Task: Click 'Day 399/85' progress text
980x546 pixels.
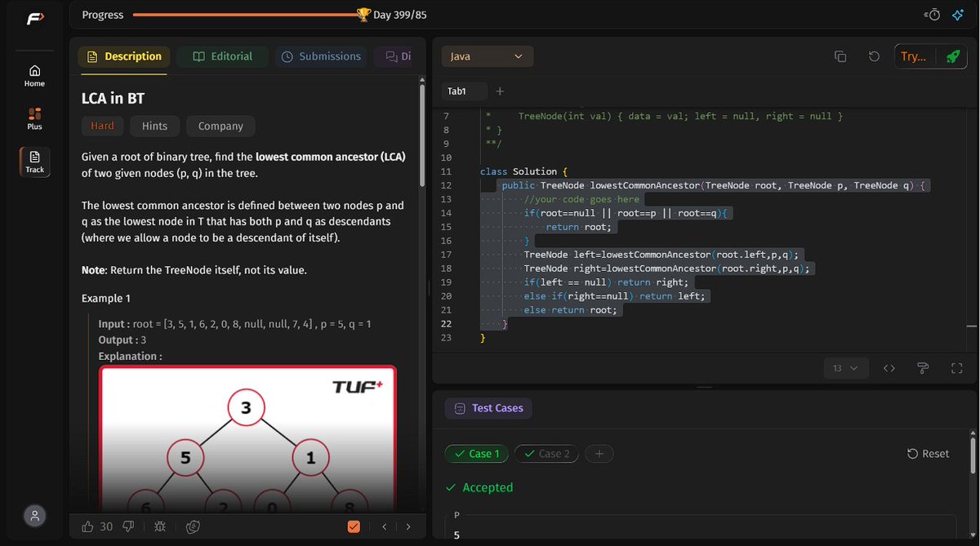Action: (x=400, y=15)
